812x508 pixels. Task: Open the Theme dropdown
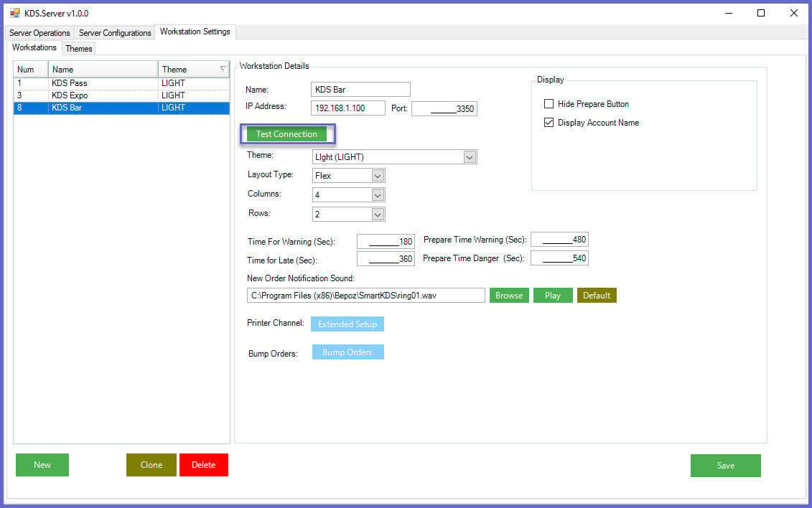tap(470, 156)
